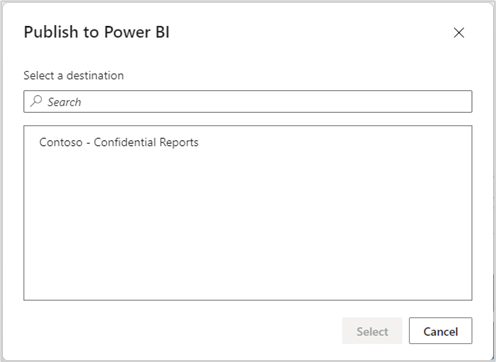The width and height of the screenshot is (496, 362).
Task: Click the magnifying glass search icon
Action: point(36,101)
